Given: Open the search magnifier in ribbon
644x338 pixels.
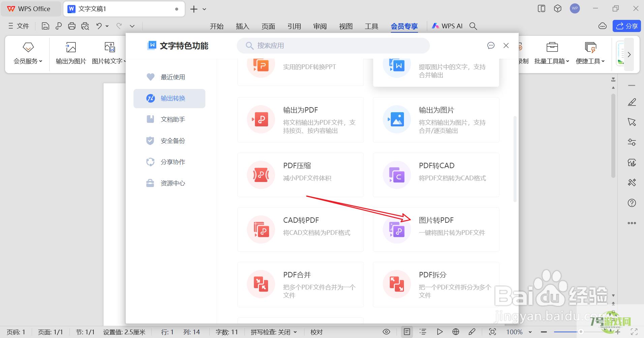Looking at the screenshot, I should tap(473, 26).
